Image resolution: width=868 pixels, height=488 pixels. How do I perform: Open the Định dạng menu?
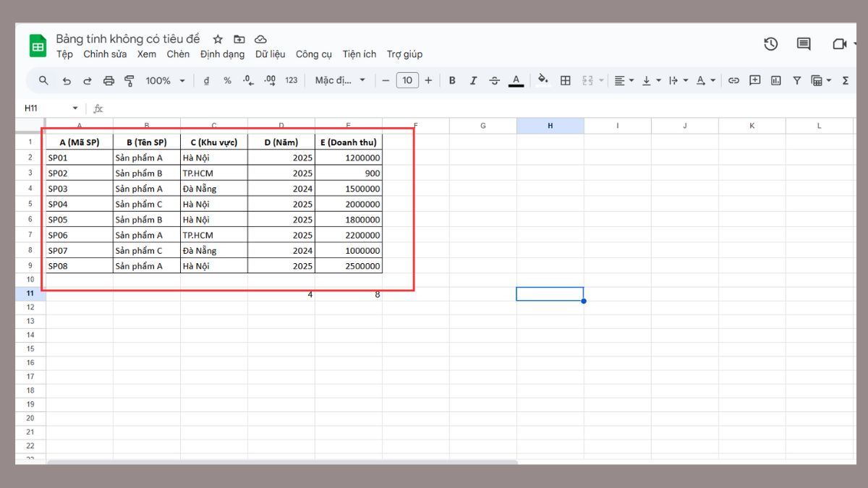click(222, 54)
